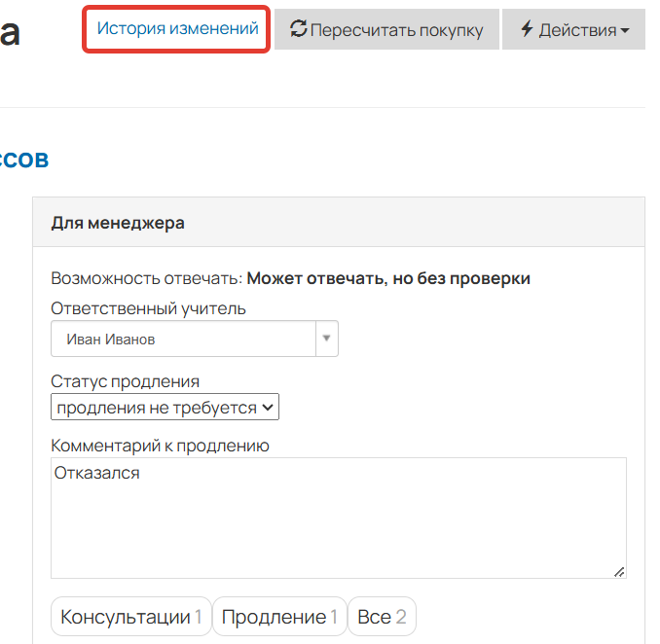Viewport: 660px width, 644px height.
Task: Click the lightning bolt icon in Действия
Action: (527, 29)
